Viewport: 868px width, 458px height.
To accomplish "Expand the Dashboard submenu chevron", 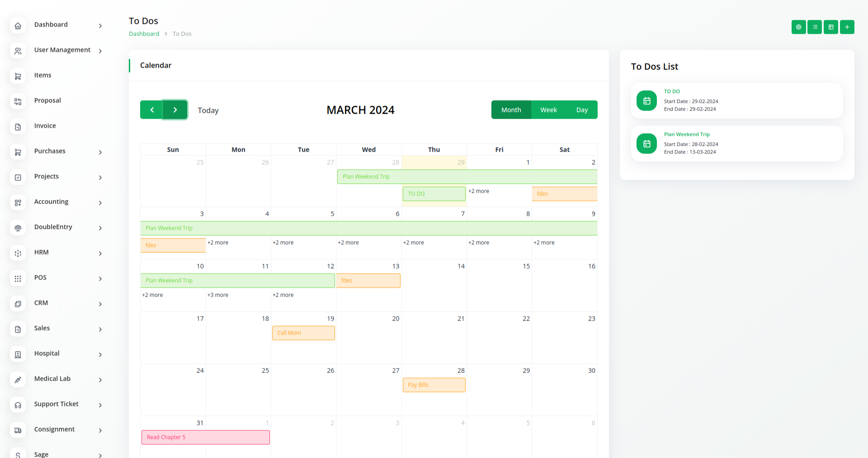I will tap(100, 26).
